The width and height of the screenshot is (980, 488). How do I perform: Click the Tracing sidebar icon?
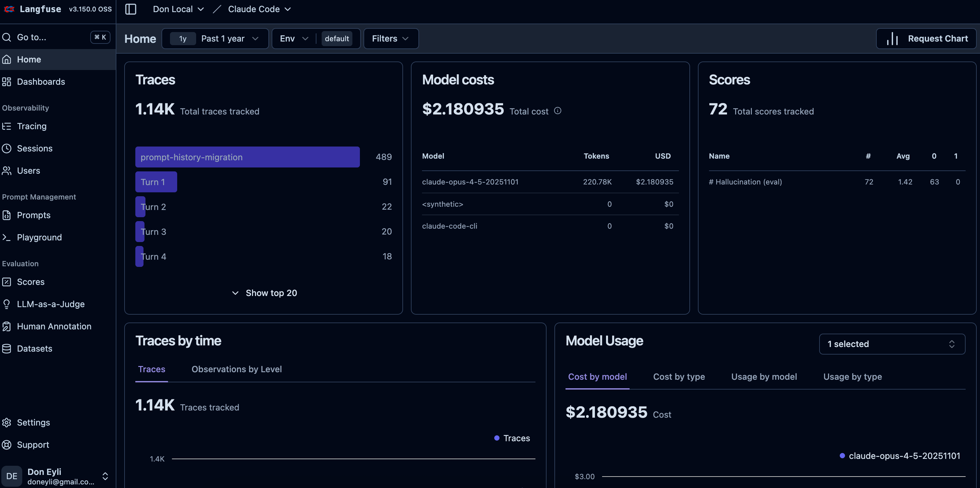[x=7, y=126]
